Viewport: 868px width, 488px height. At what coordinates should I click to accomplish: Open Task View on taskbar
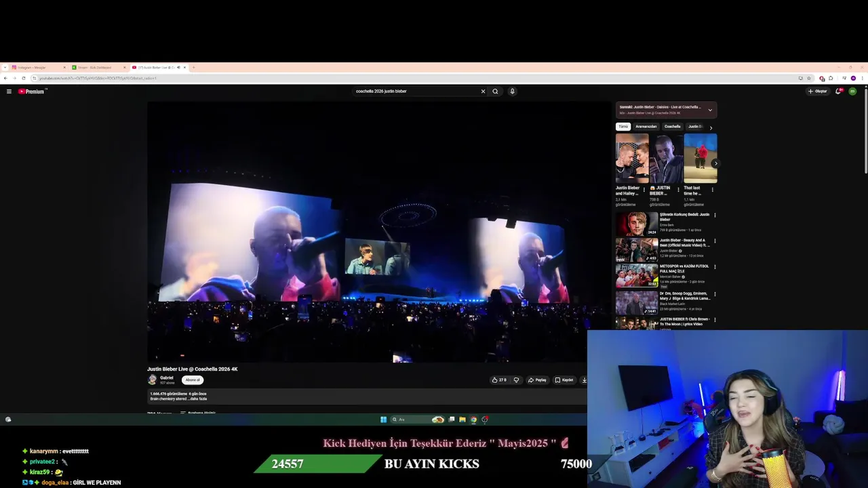coord(452,420)
